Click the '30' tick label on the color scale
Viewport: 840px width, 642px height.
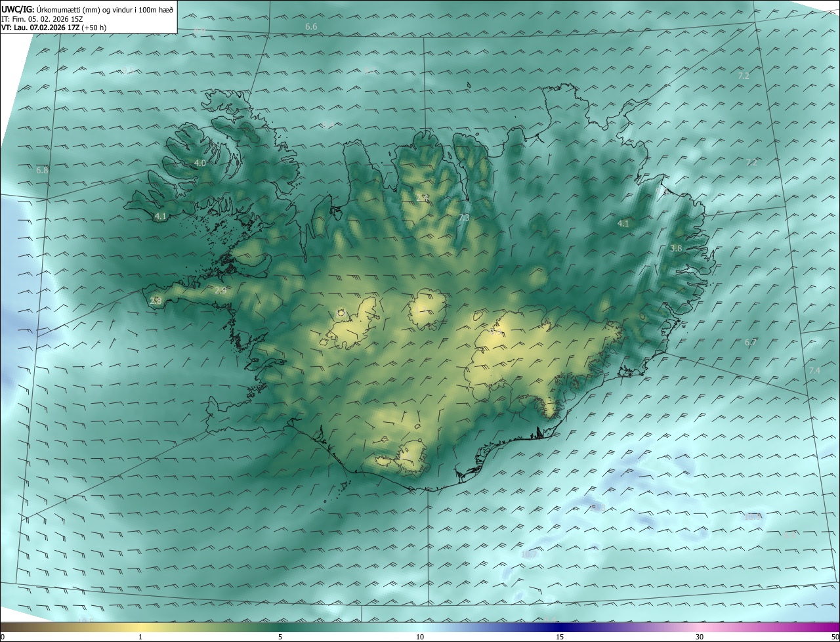point(700,637)
